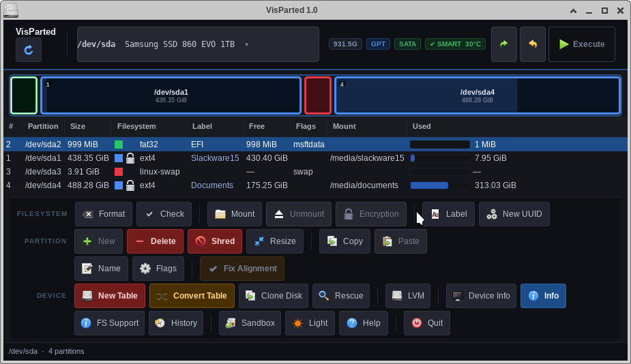Open the Rescue search tool
This screenshot has height=364, width=631.
[x=341, y=296]
